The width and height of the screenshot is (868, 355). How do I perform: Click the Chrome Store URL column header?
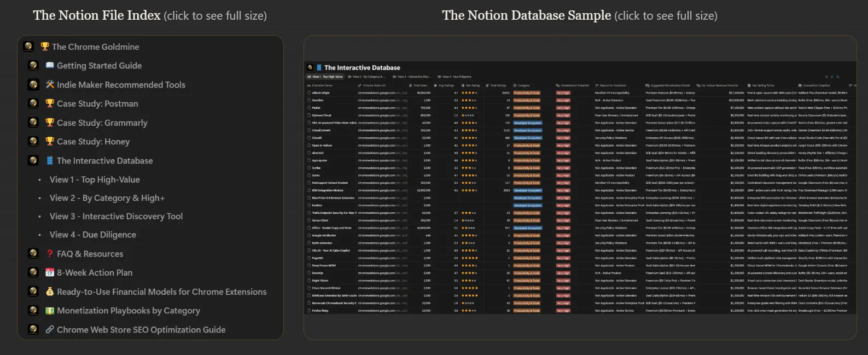point(372,85)
